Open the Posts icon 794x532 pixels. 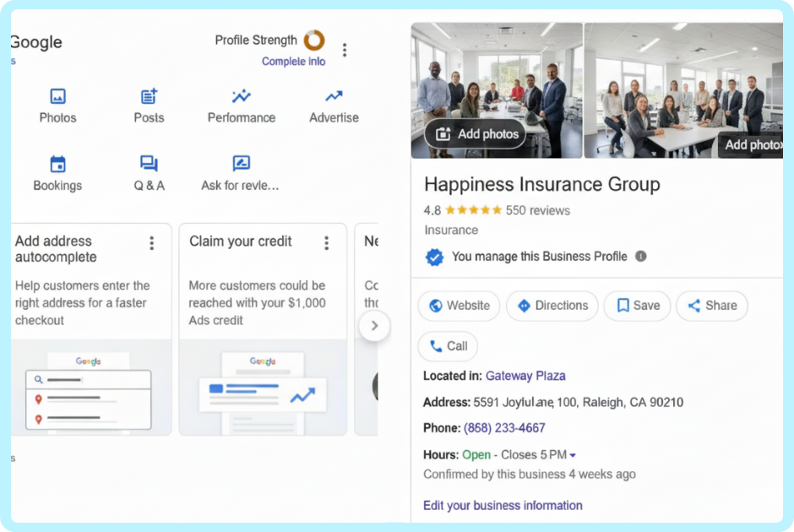(149, 96)
